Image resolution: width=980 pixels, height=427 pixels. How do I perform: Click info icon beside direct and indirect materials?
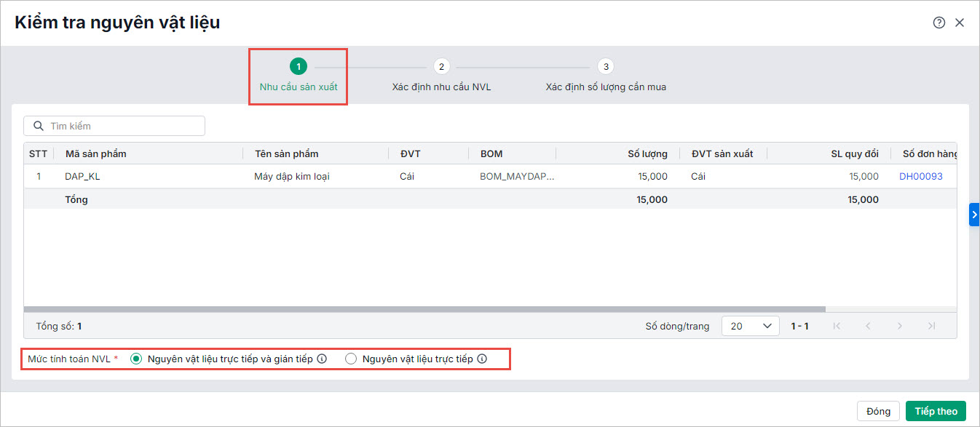322,359
